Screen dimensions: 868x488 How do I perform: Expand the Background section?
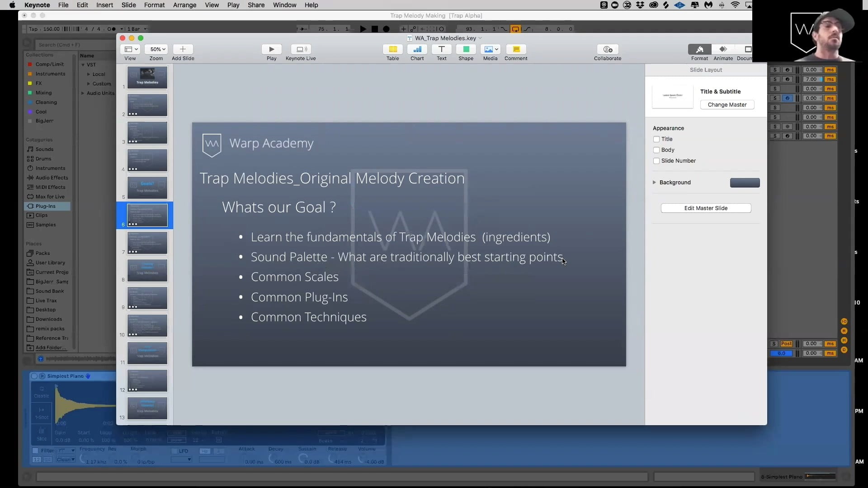click(x=654, y=183)
